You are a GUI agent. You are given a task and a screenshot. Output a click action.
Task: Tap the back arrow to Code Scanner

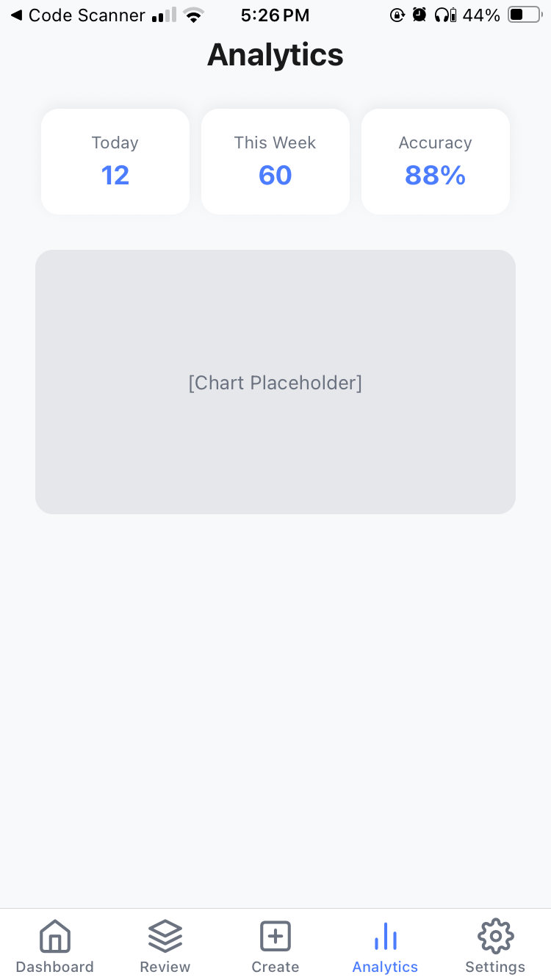click(16, 15)
